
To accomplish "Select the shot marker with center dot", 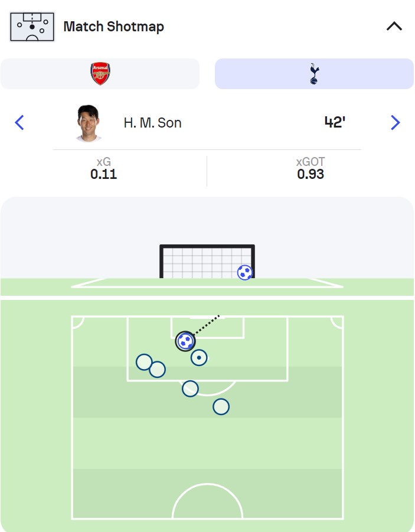I will point(199,357).
